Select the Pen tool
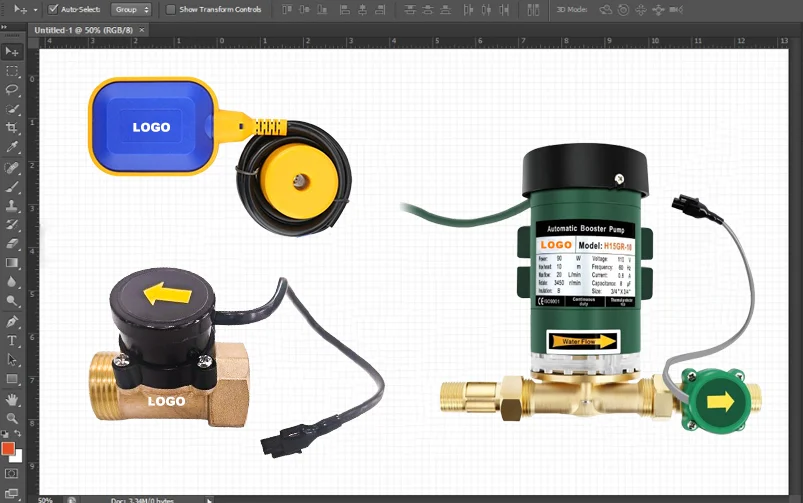The width and height of the screenshot is (803, 503). pyautogui.click(x=12, y=322)
